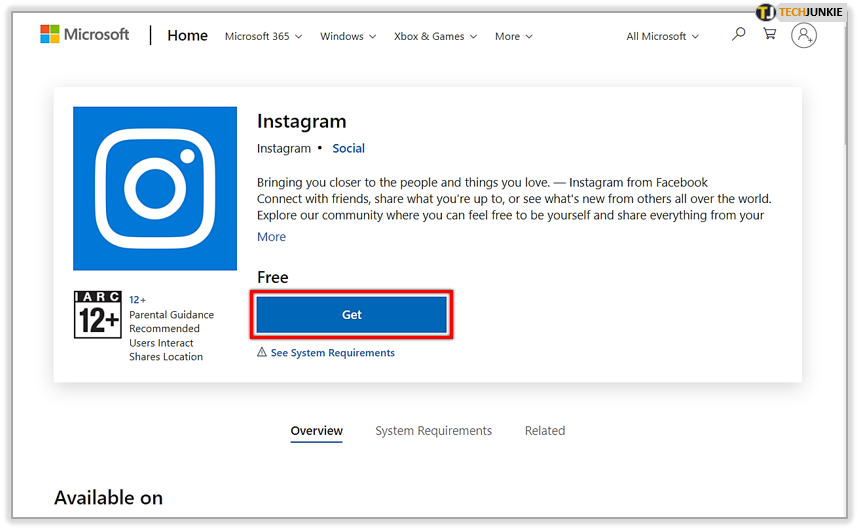The width and height of the screenshot is (859, 530).
Task: Click the warning triangle beside System Requirements
Action: click(x=262, y=353)
